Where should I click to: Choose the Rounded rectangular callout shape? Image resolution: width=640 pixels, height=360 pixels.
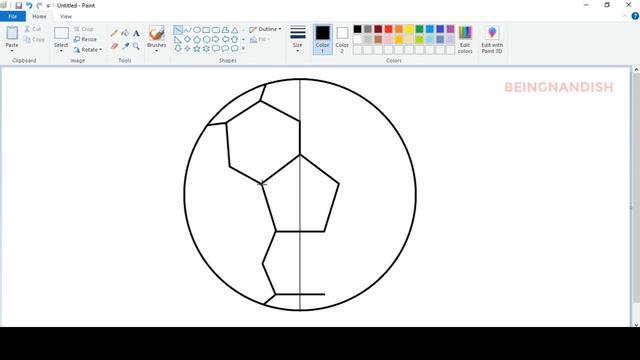[216, 49]
